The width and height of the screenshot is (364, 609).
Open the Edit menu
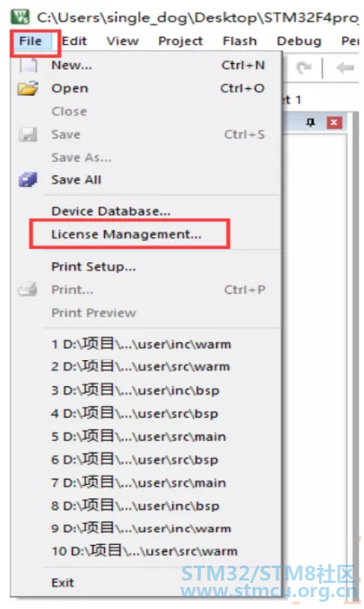point(74,41)
